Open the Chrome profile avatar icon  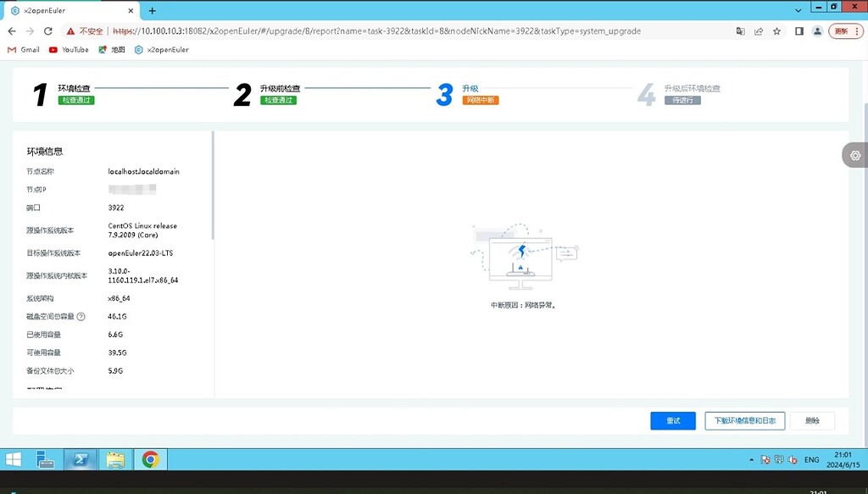click(817, 31)
